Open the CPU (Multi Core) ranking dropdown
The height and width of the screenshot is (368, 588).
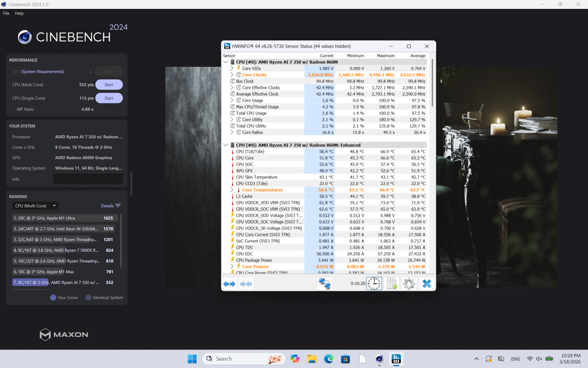pyautogui.click(x=35, y=206)
